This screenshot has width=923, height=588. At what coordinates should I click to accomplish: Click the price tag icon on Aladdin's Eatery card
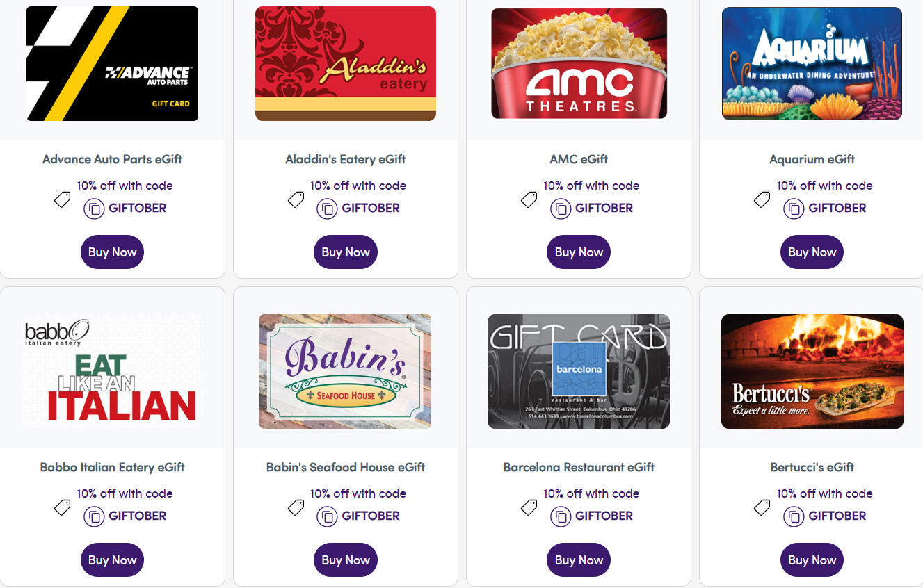pyautogui.click(x=296, y=199)
